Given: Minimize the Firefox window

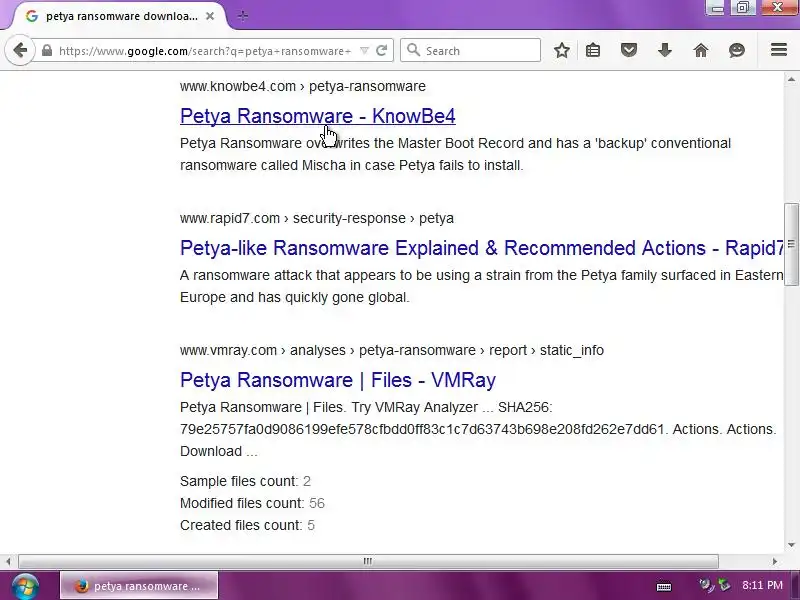Looking at the screenshot, I should [x=716, y=8].
